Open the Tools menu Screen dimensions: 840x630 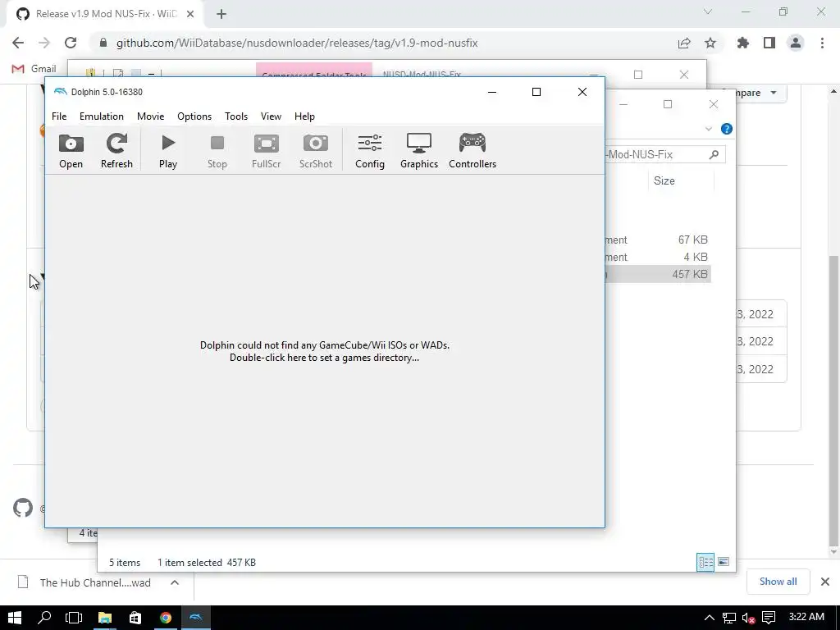tap(236, 116)
